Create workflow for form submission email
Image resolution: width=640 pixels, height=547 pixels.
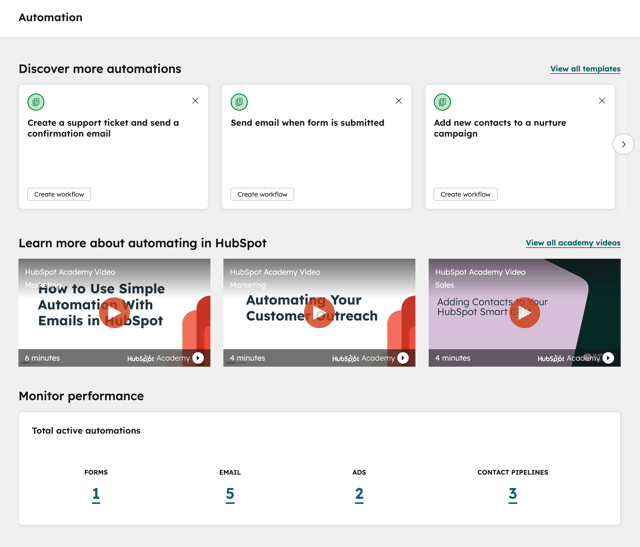[262, 194]
